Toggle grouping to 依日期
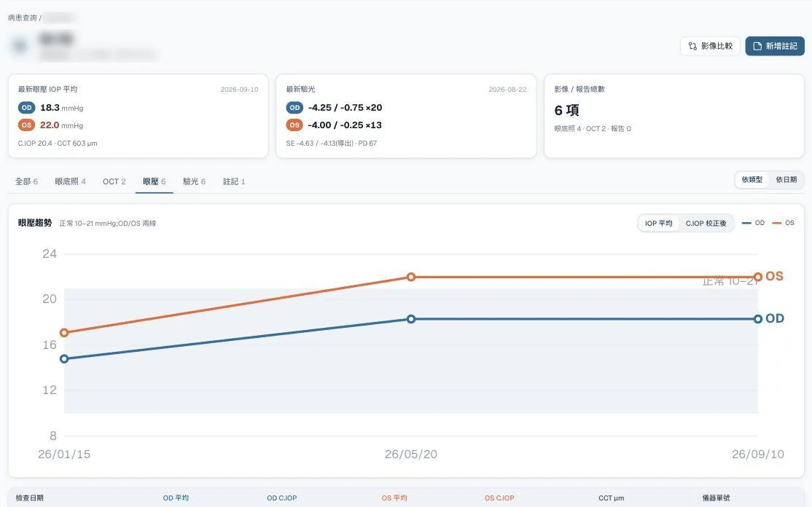Viewport: 812px width, 507px height. (x=786, y=180)
